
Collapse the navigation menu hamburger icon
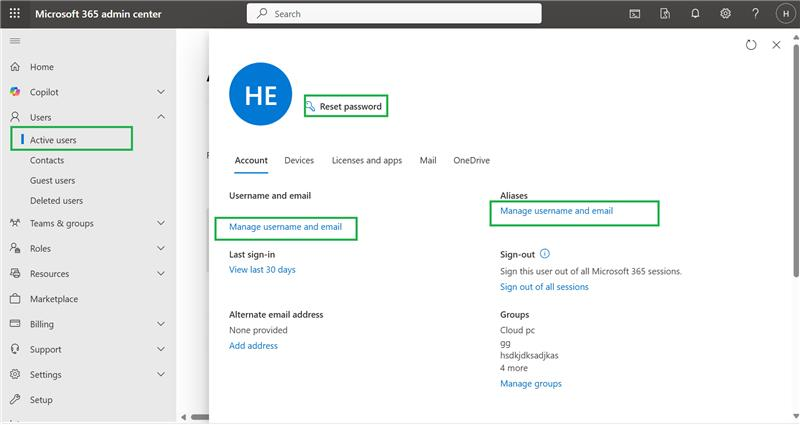click(x=15, y=41)
